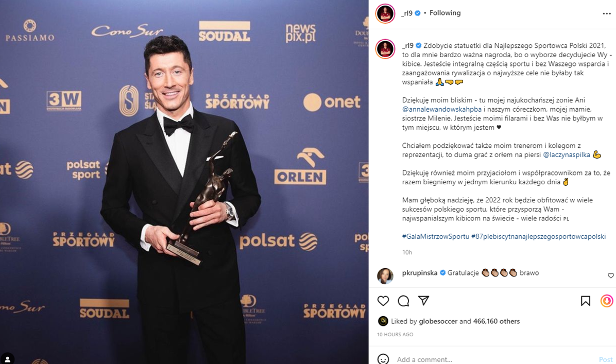Click the Post comment button
Image resolution: width=616 pixels, height=364 pixels.
[605, 359]
